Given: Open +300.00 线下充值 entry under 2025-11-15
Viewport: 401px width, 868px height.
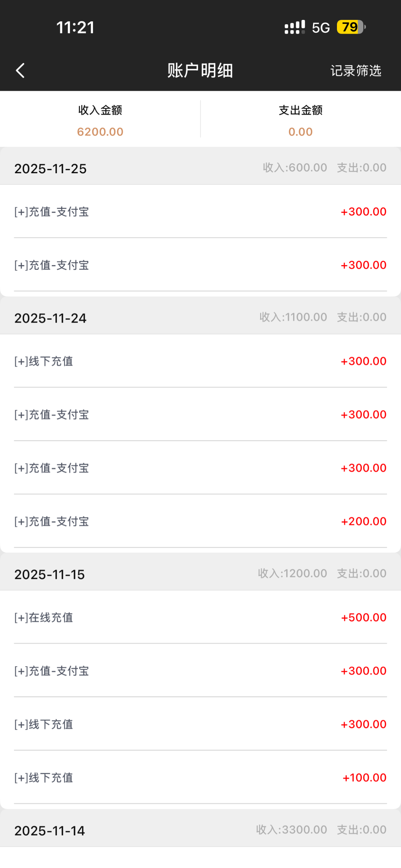Looking at the screenshot, I should point(200,724).
